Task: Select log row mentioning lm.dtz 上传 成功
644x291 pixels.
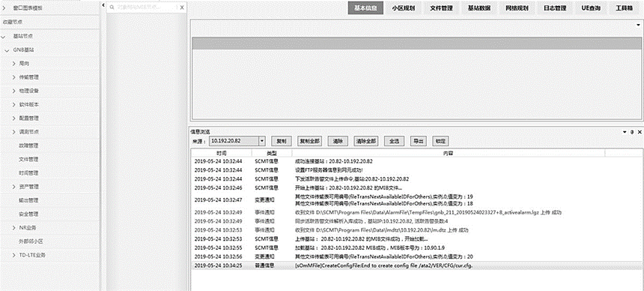Action: [x=416, y=230]
